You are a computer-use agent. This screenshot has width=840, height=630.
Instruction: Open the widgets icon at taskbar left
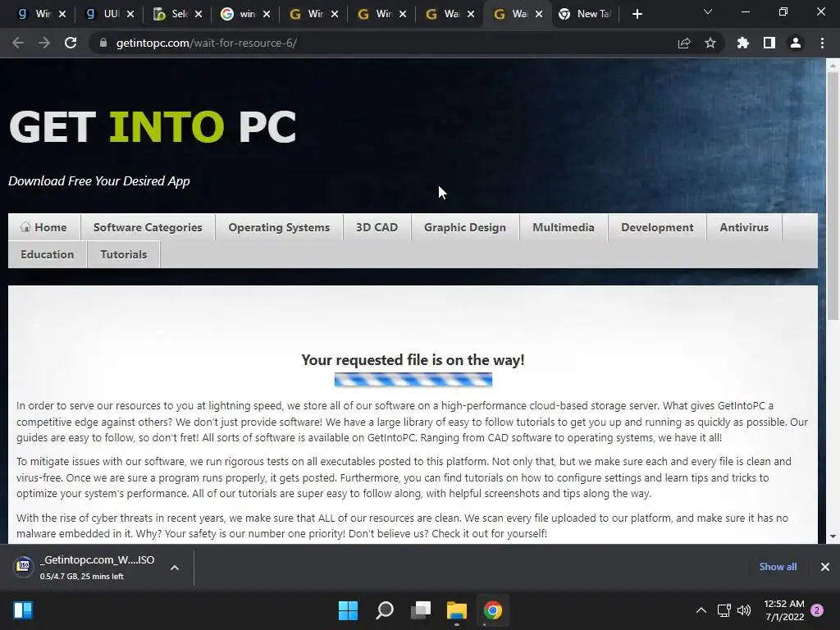click(x=23, y=610)
